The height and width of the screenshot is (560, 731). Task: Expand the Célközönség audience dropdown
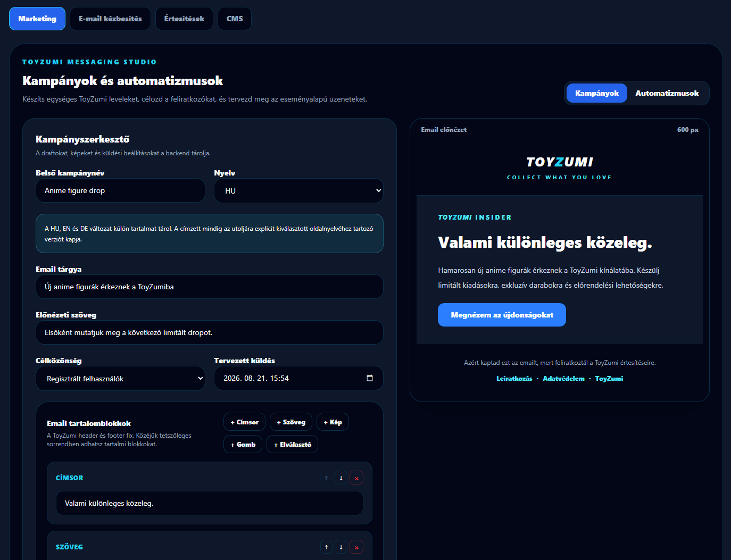click(x=120, y=379)
